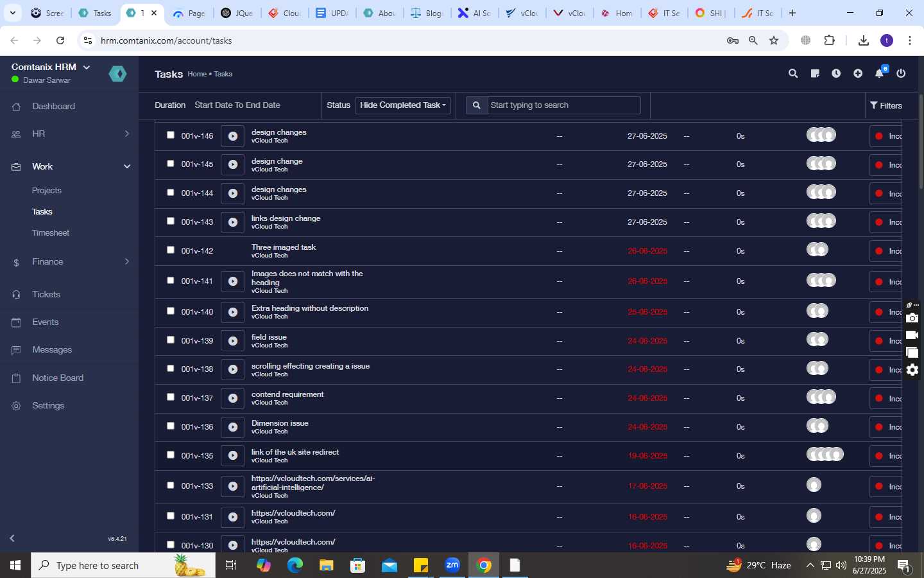Start timer for task 001v-131
The image size is (924, 578).
232,517
